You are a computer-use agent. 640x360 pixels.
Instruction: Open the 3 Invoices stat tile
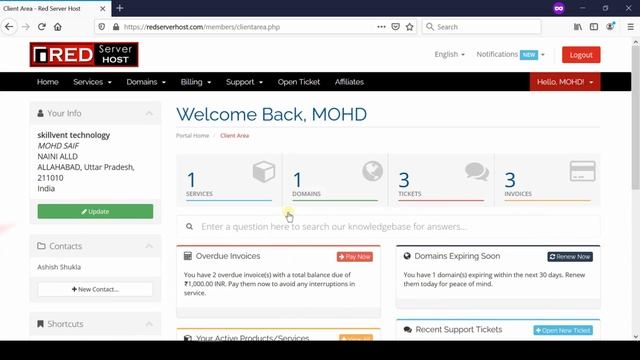click(547, 180)
